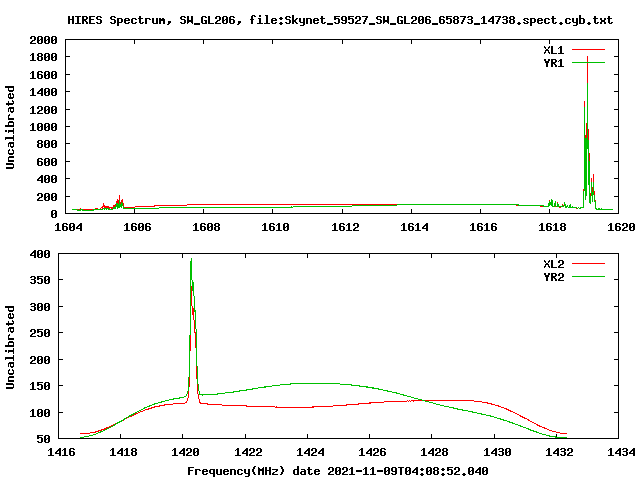Click the 1428 tick label on bottom plot
640x480 pixels.
pos(434,452)
